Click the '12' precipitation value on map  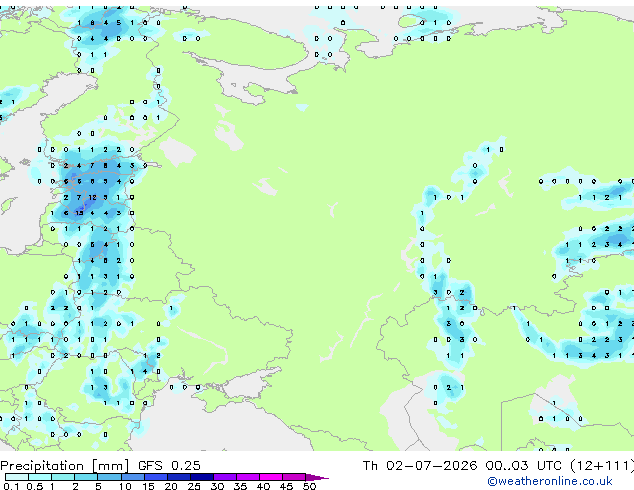pos(93,197)
